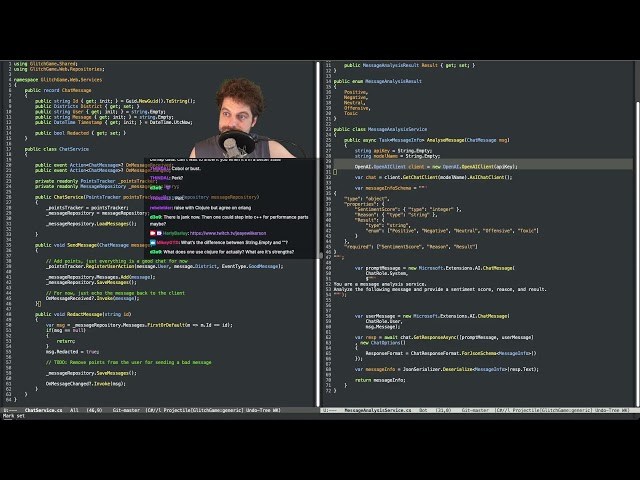Click the red YouTube badge beside HarryBarley
This screenshot has height=480, width=640.
pos(153,233)
